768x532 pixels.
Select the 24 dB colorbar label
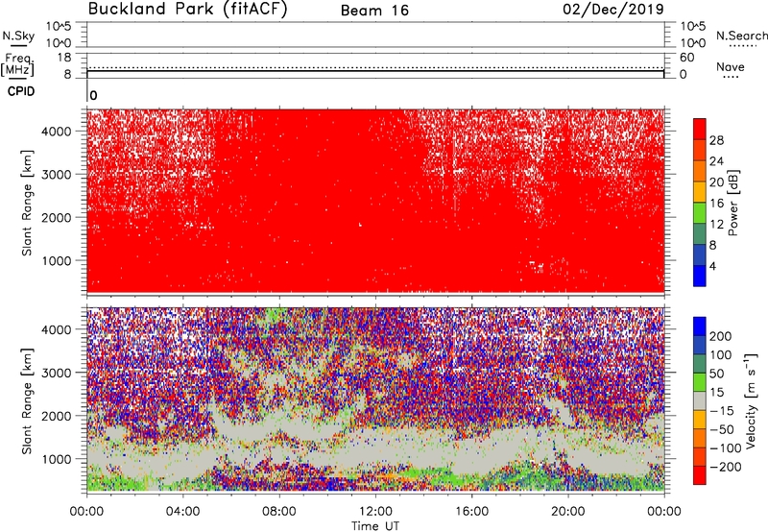716,161
